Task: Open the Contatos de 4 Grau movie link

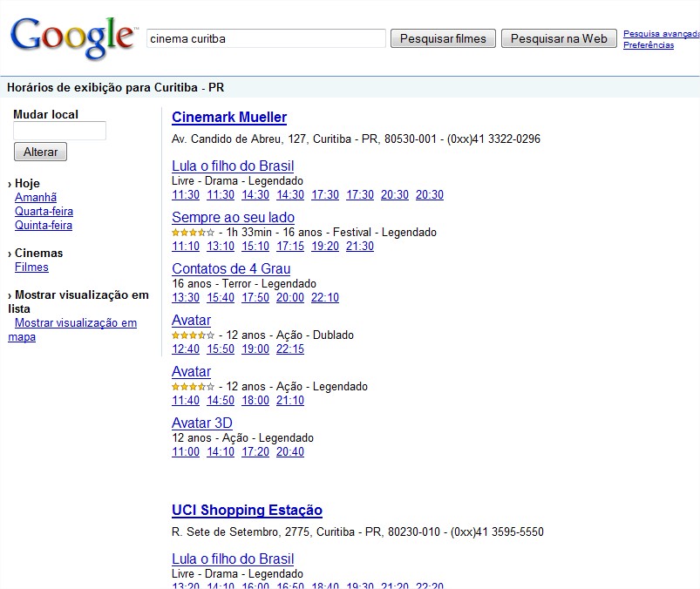Action: coord(231,268)
